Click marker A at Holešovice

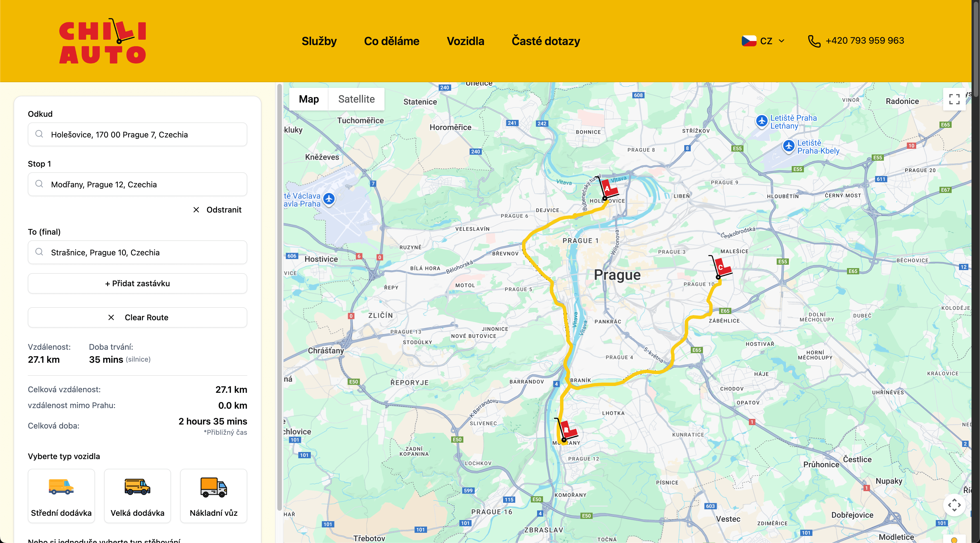pyautogui.click(x=608, y=189)
